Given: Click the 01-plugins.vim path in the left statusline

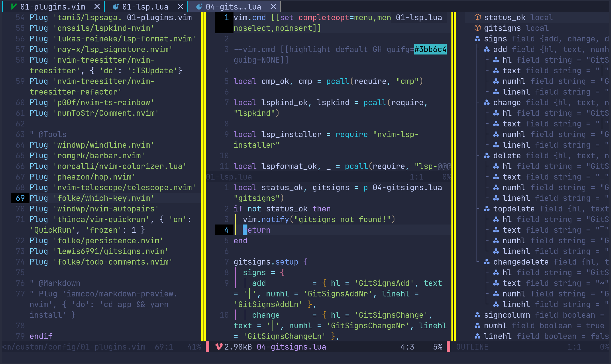Looking at the screenshot, I should [74, 347].
